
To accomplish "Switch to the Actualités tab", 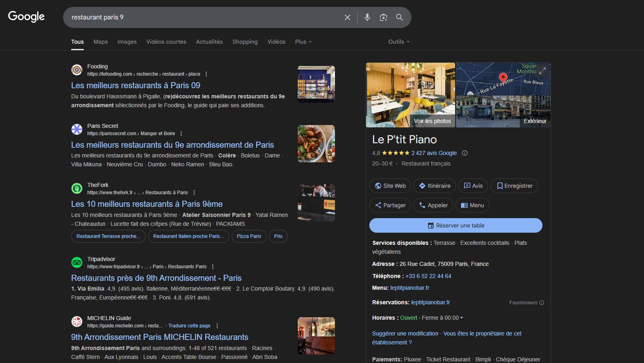I will pos(209,42).
